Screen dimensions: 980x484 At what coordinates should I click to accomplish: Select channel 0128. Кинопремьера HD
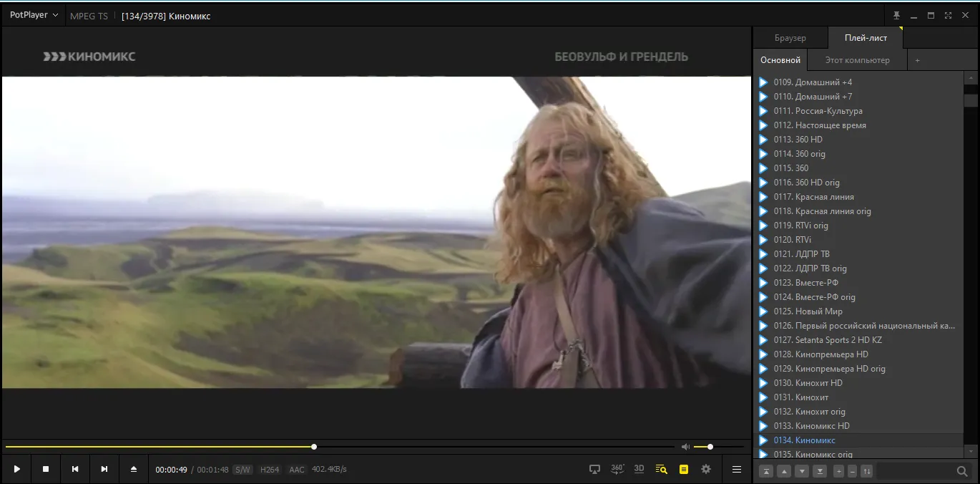859,354
